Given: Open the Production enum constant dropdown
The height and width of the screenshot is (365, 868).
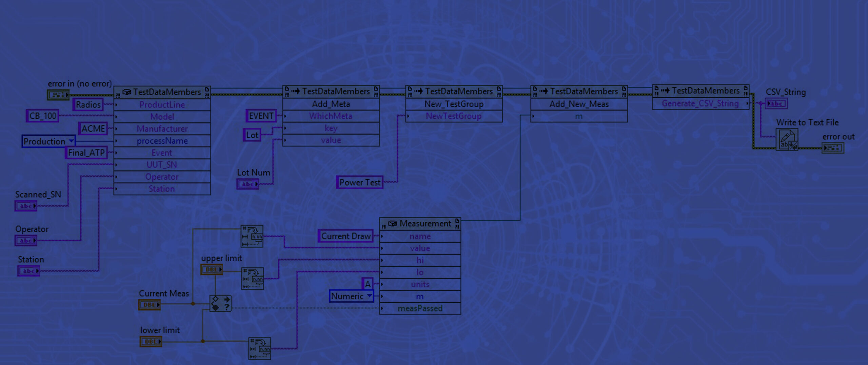Looking at the screenshot, I should tap(71, 141).
